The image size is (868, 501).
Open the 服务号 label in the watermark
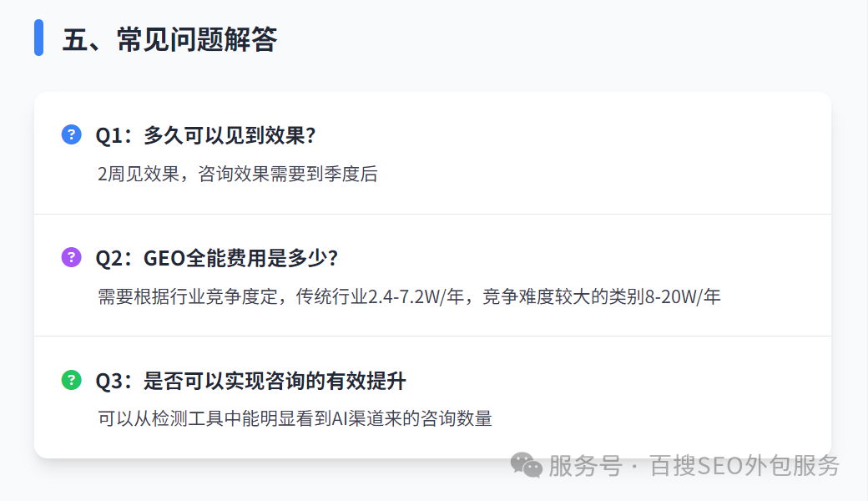coord(585,465)
